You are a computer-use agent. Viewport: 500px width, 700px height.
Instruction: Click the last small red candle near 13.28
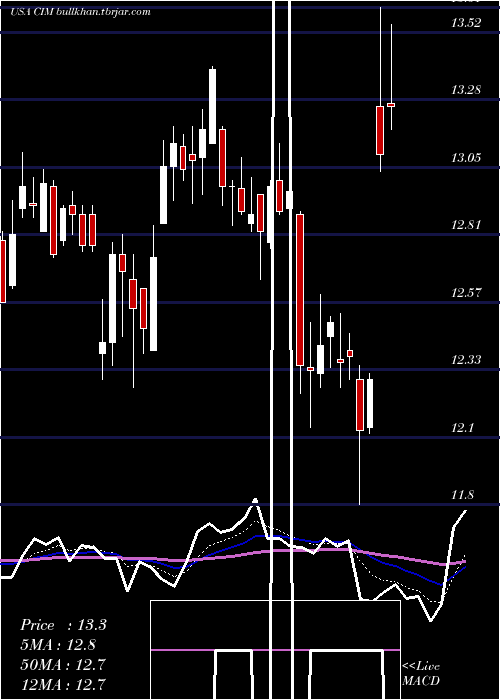(391, 105)
